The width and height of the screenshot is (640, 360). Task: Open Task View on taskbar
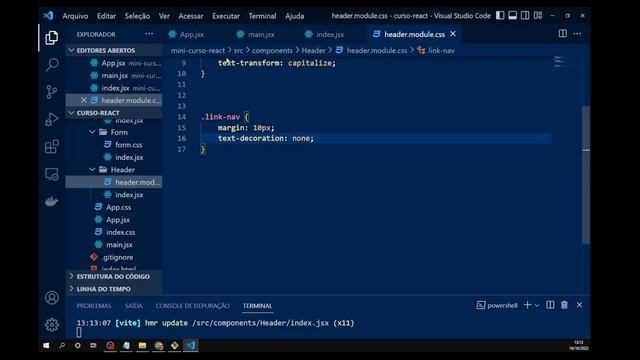pyautogui.click(x=93, y=345)
